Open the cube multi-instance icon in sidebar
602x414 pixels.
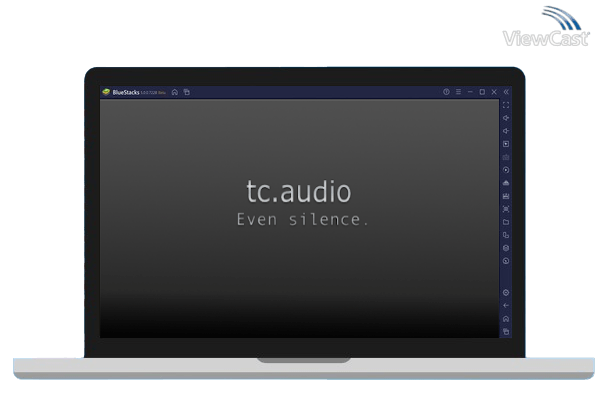pos(506,248)
